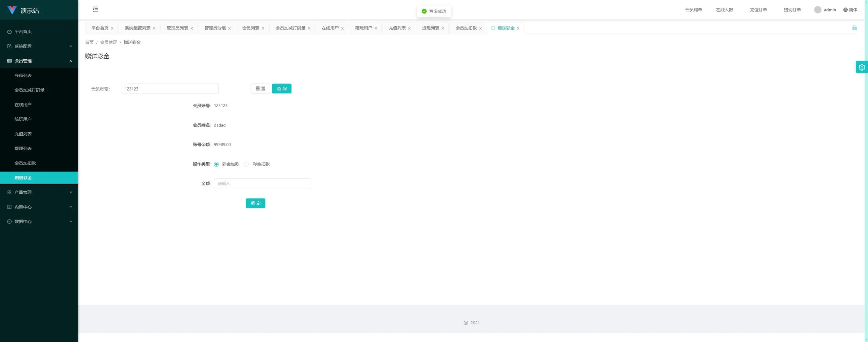The height and width of the screenshot is (342, 868).
Task: Expand the 数据中心 sidebar menu
Action: click(39, 221)
